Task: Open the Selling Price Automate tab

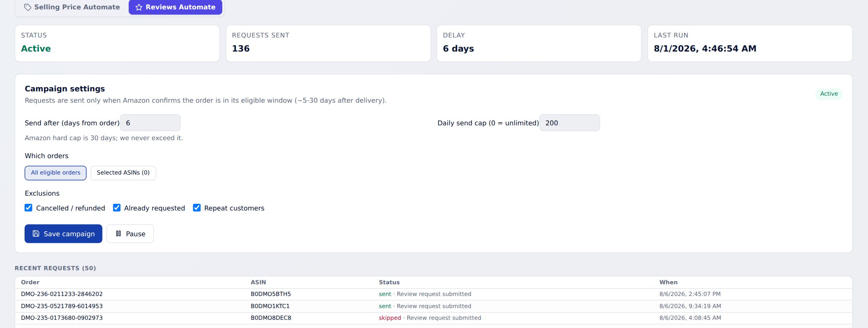Action: pos(72,7)
